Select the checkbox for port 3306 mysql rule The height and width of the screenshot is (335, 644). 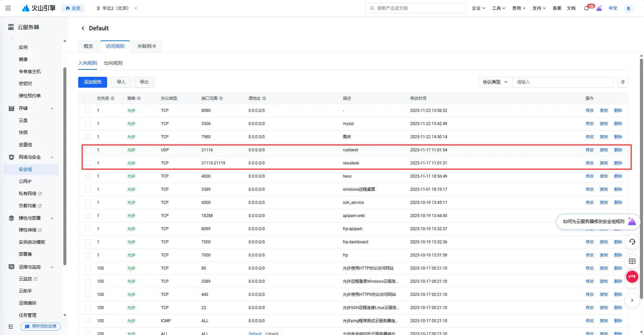88,124
